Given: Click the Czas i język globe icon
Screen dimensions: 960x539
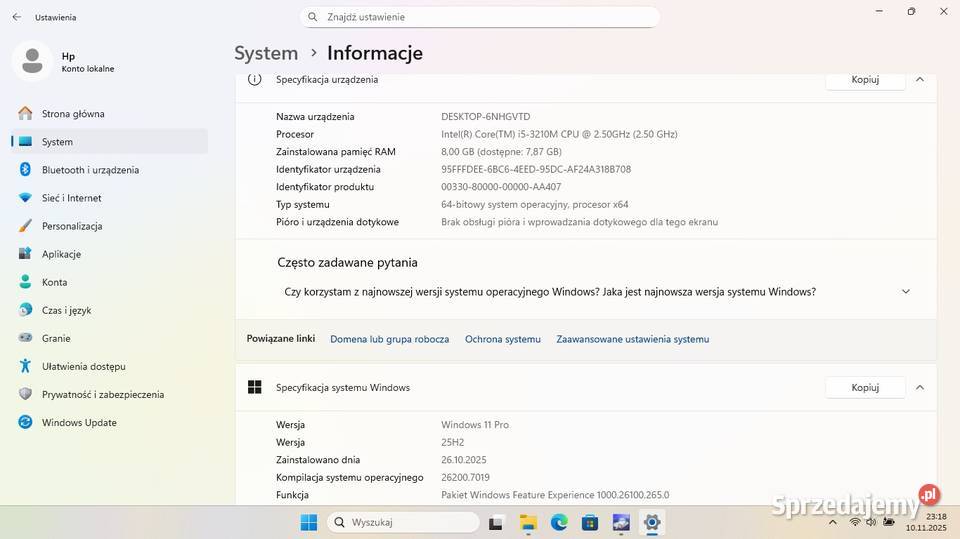Looking at the screenshot, I should click(25, 310).
